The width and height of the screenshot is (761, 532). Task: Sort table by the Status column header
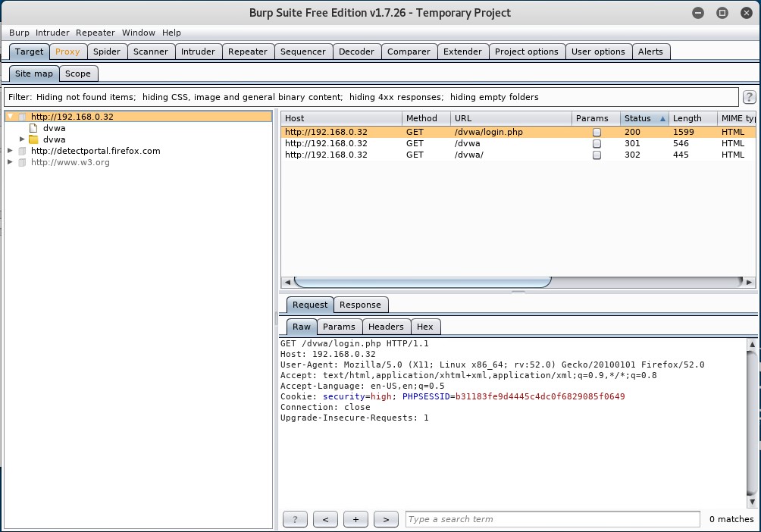point(638,118)
